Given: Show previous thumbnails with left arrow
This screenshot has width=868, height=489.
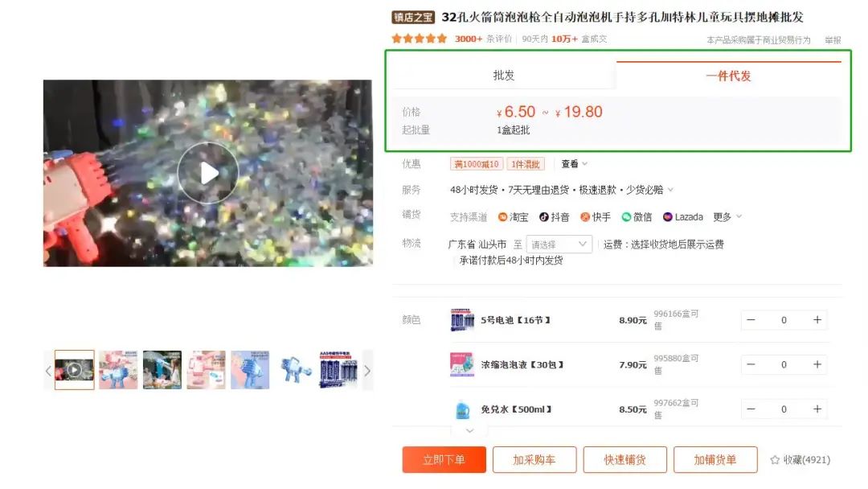Looking at the screenshot, I should pyautogui.click(x=48, y=371).
